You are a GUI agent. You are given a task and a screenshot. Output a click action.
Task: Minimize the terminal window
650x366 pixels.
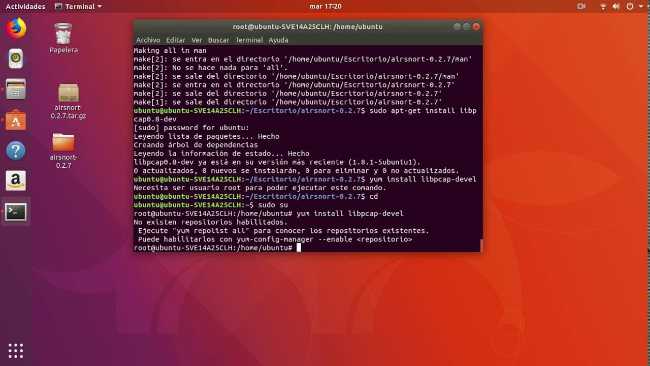[x=457, y=27]
